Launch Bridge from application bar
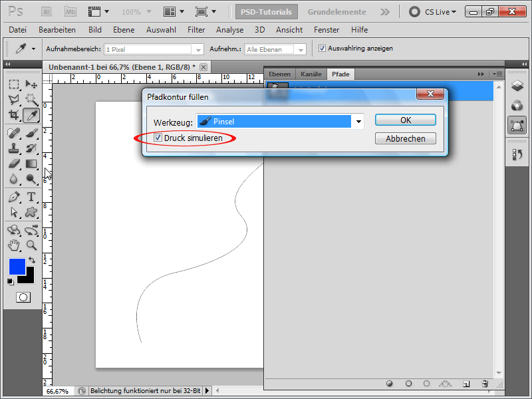532x399 pixels. click(47, 12)
